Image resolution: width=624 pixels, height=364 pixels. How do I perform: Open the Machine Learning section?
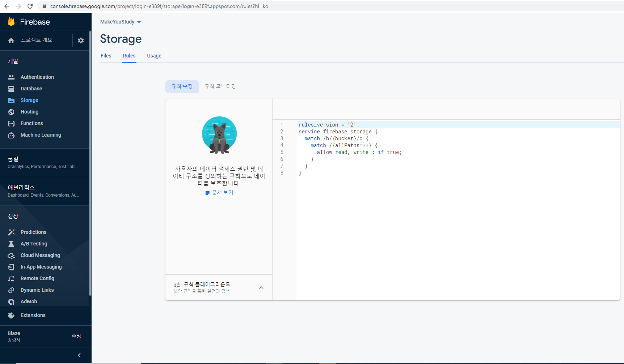pyautogui.click(x=41, y=135)
